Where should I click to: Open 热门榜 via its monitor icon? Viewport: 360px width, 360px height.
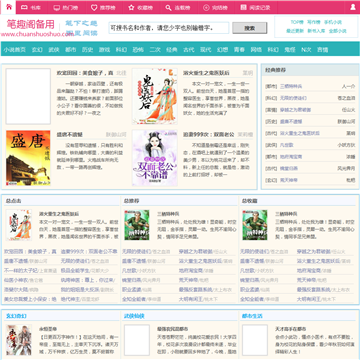click(57, 8)
